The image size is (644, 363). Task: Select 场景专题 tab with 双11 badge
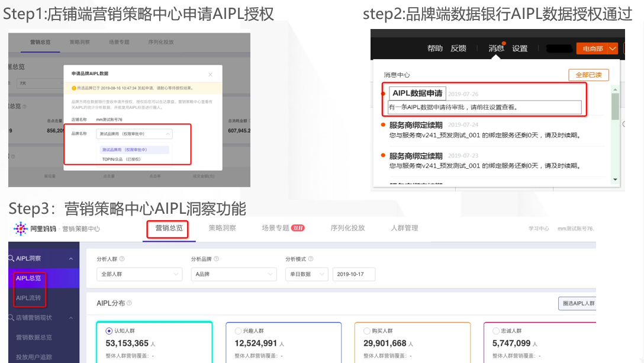tap(283, 228)
